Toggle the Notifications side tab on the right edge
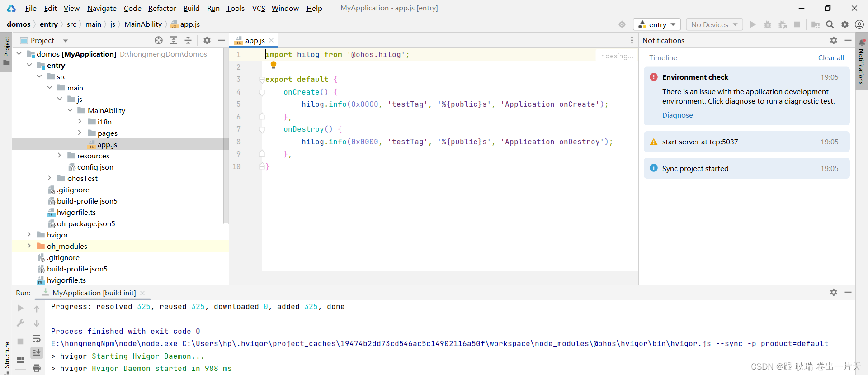 point(862,62)
